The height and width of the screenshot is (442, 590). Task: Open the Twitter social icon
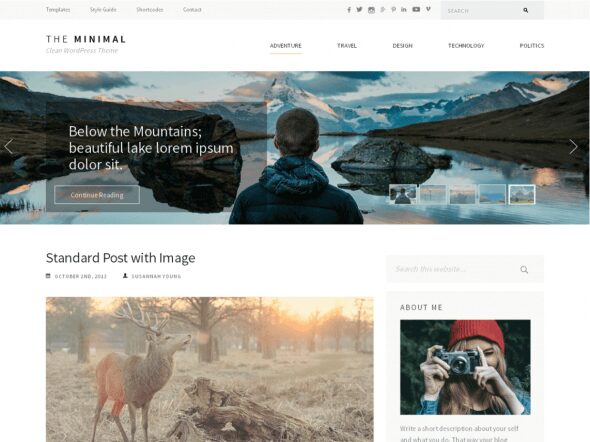359,9
